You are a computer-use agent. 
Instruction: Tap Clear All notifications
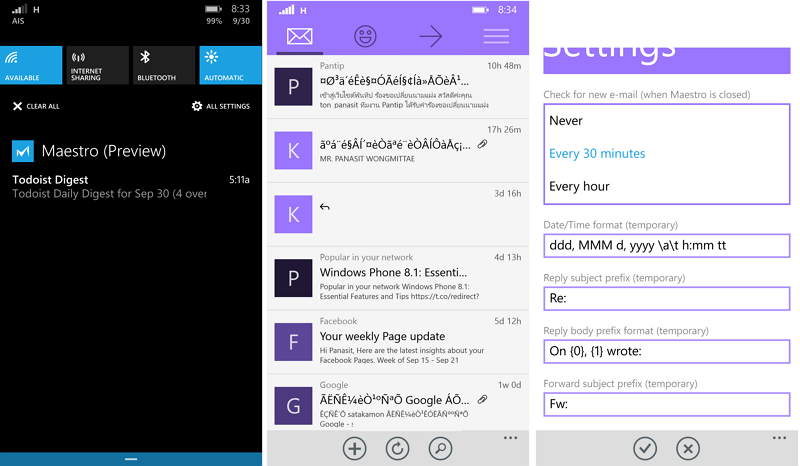coord(36,106)
